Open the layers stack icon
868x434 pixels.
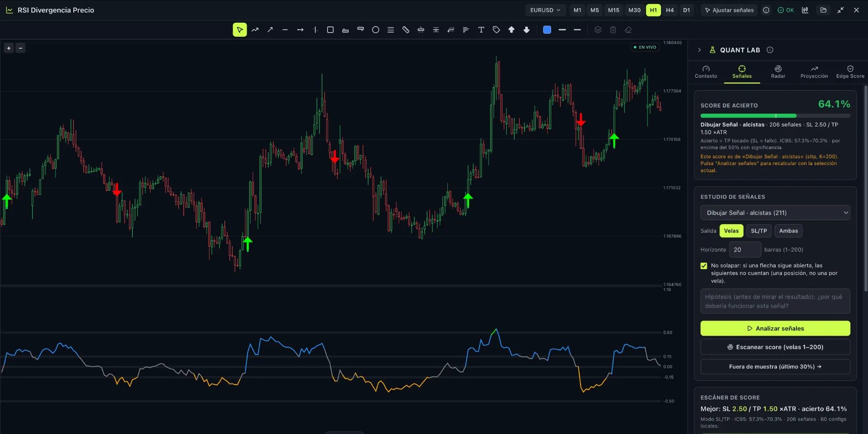[x=598, y=30]
